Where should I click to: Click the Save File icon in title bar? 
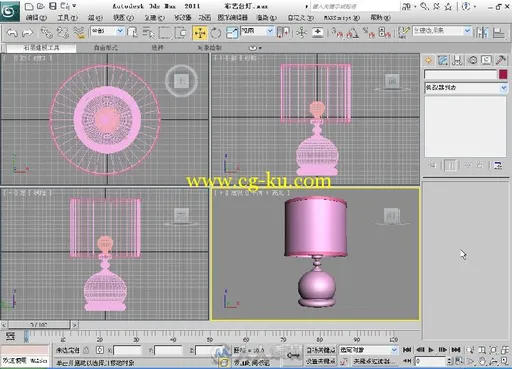click(x=52, y=6)
